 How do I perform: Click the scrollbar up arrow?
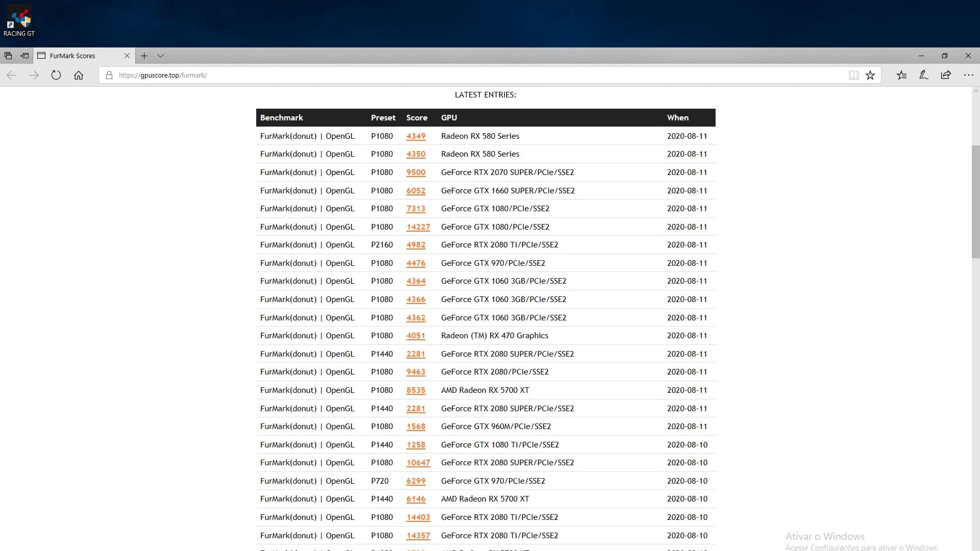tap(975, 91)
